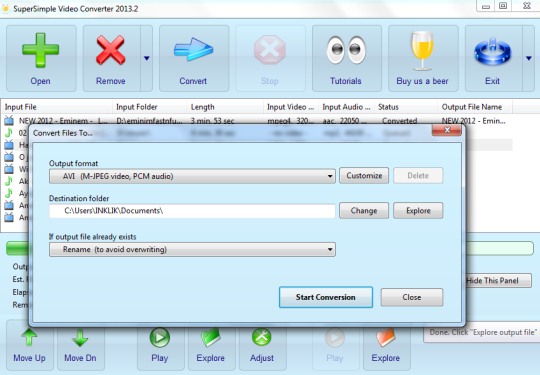
Task: Click the green plus Open icon
Action: tap(41, 50)
